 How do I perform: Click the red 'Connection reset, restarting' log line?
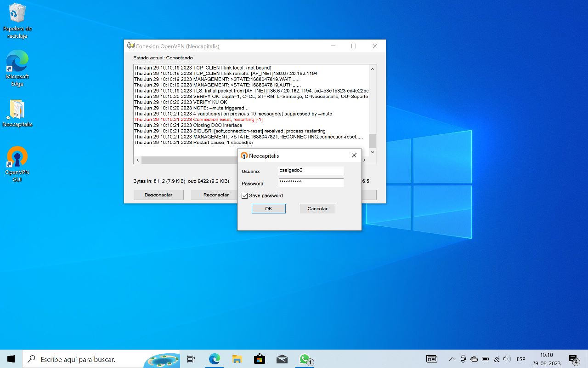(198, 120)
